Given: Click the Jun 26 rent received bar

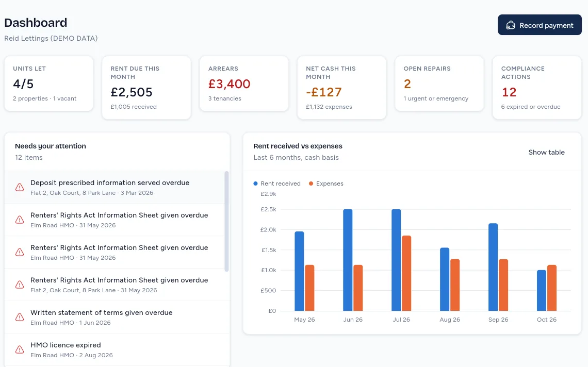Looking at the screenshot, I should pos(348,260).
